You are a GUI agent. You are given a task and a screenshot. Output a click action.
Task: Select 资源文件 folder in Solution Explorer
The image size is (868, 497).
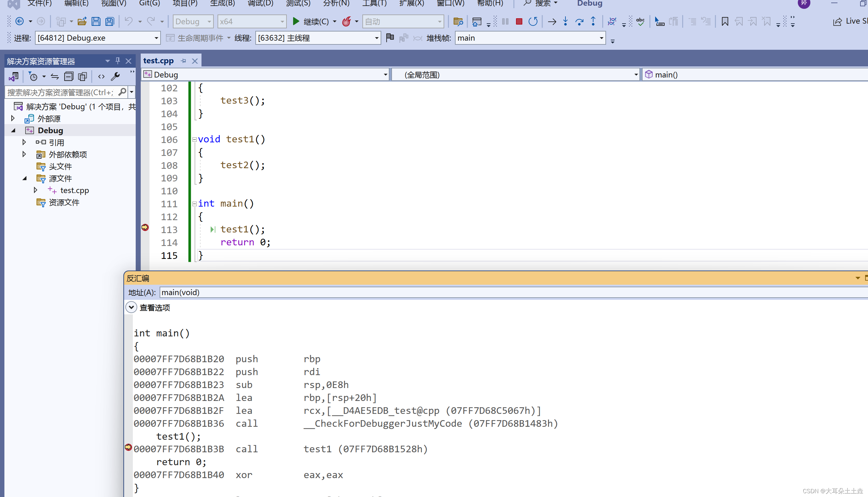click(x=64, y=203)
